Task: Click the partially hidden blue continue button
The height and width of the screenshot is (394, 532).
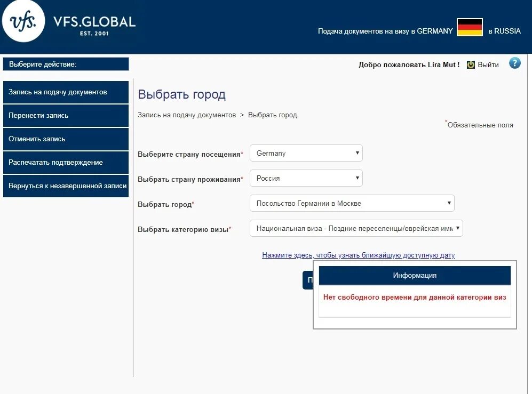Action: (308, 280)
